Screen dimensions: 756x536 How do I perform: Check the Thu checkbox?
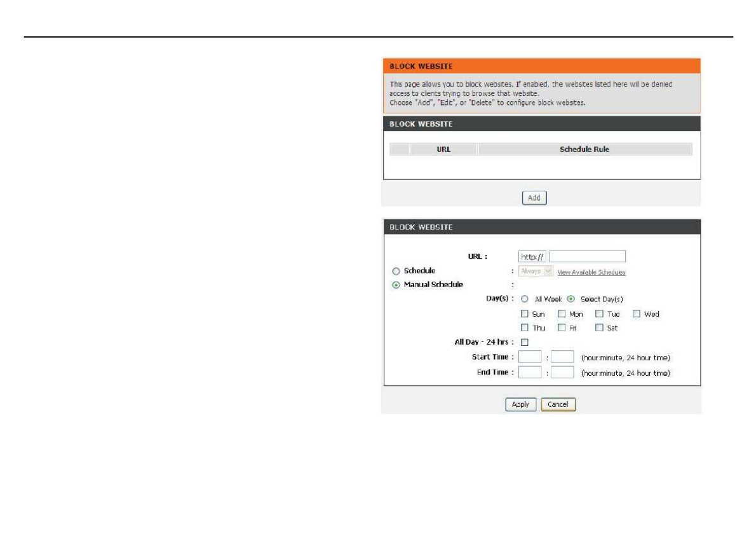pos(525,327)
